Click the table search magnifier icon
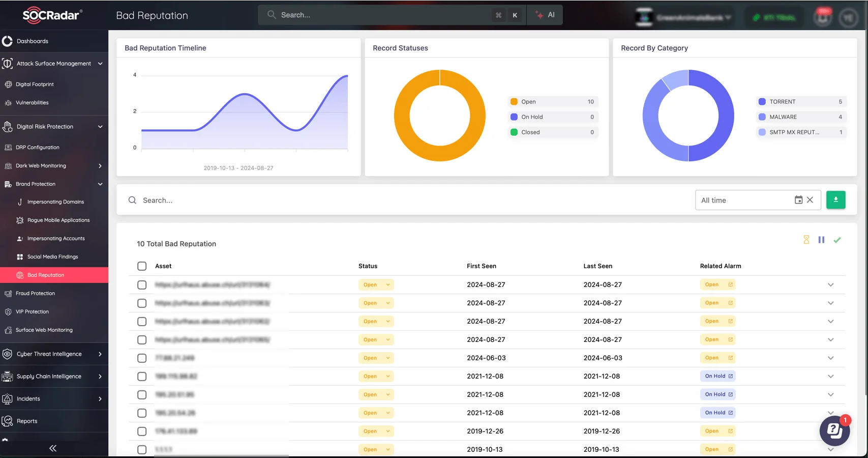Screen dimensions: 868x458 (x=132, y=201)
